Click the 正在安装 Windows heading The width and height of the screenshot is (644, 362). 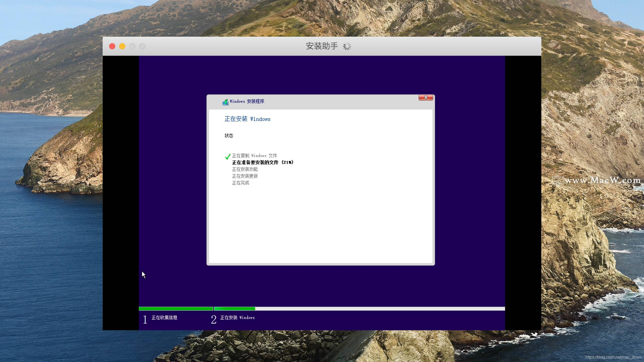pyautogui.click(x=247, y=119)
